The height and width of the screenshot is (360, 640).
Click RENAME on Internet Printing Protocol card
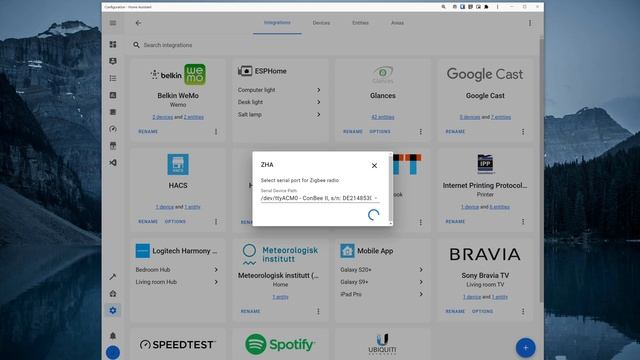coord(455,222)
